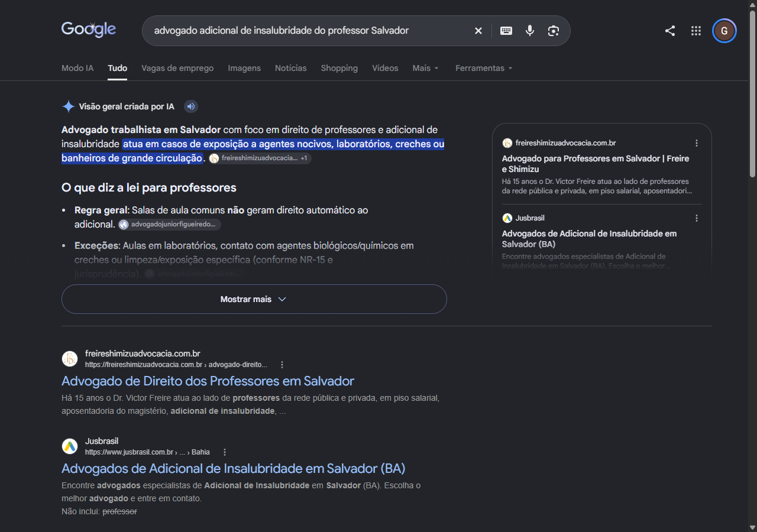This screenshot has height=532, width=757.
Task: Click freireshimizuadvocacia.com.br site name in first result
Action: click(143, 353)
